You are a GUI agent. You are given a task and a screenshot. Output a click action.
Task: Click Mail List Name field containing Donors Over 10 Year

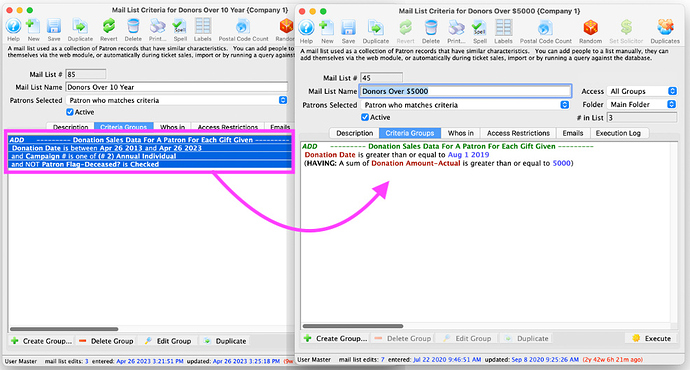[176, 87]
